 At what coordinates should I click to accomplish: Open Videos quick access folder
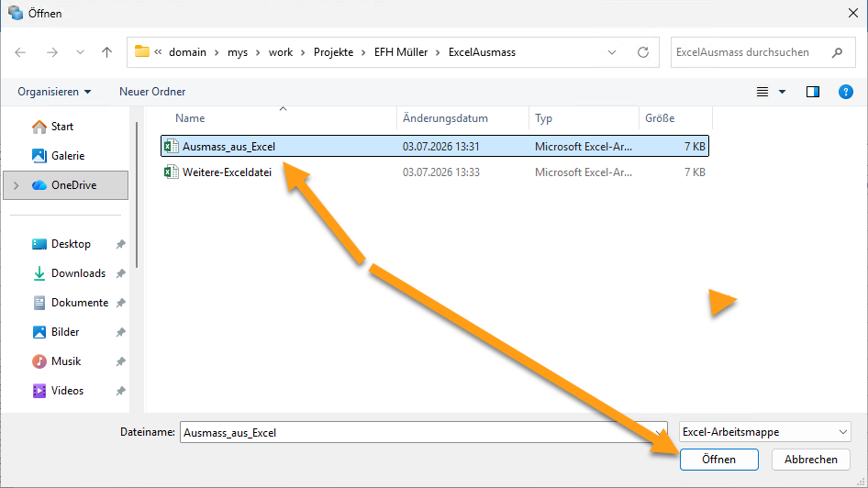(58, 391)
